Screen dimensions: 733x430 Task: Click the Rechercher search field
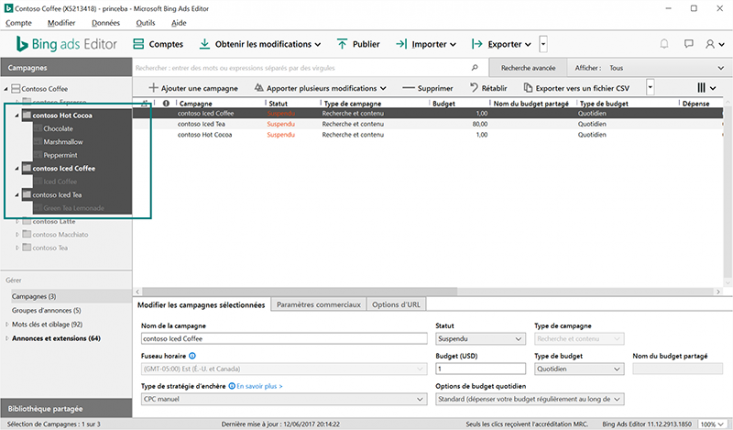[302, 68]
